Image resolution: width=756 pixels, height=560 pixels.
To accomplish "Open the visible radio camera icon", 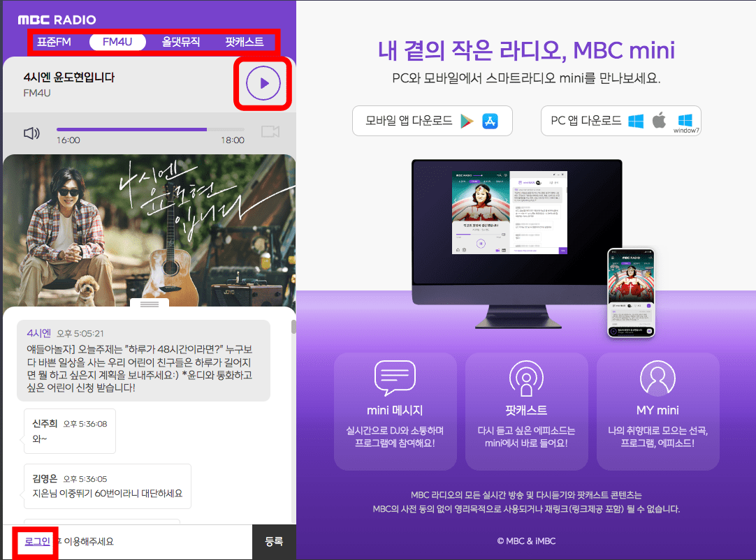I will click(270, 131).
